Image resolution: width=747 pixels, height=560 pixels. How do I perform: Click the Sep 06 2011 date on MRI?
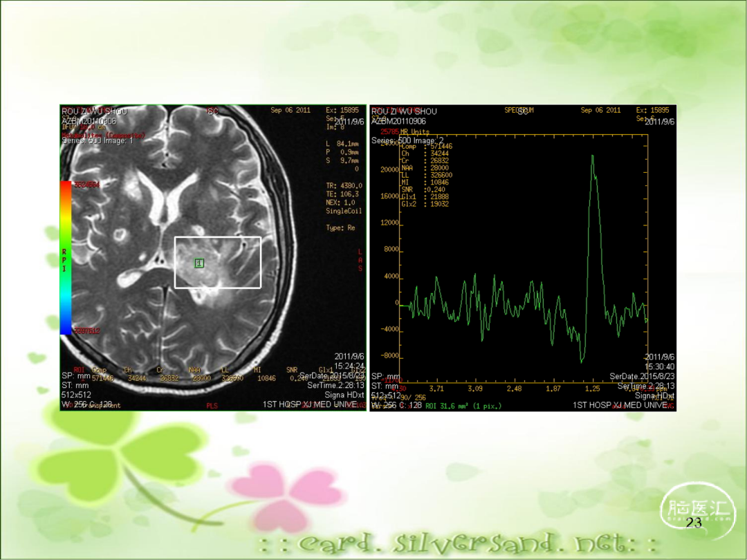[290, 110]
